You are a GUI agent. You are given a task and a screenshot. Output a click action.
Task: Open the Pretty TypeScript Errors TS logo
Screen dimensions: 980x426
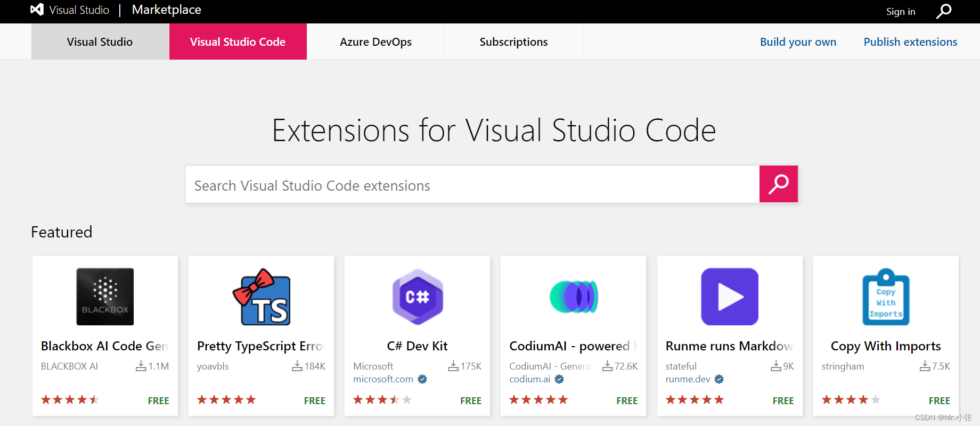(x=262, y=297)
